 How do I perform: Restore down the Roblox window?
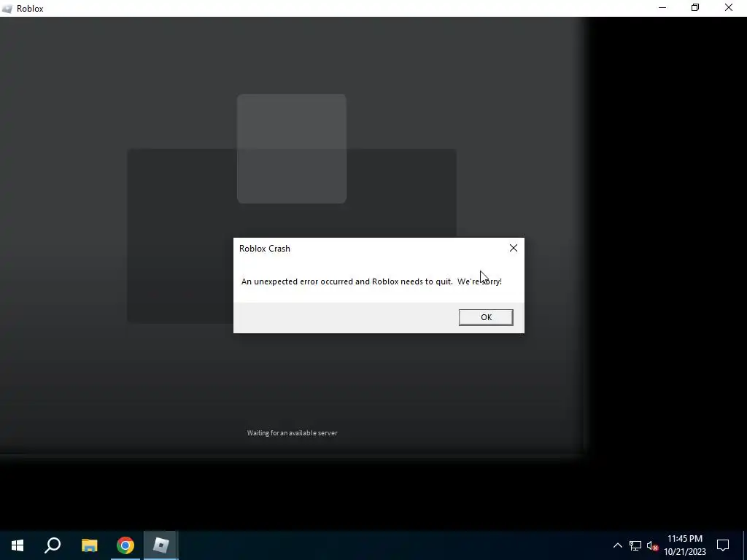(x=695, y=8)
